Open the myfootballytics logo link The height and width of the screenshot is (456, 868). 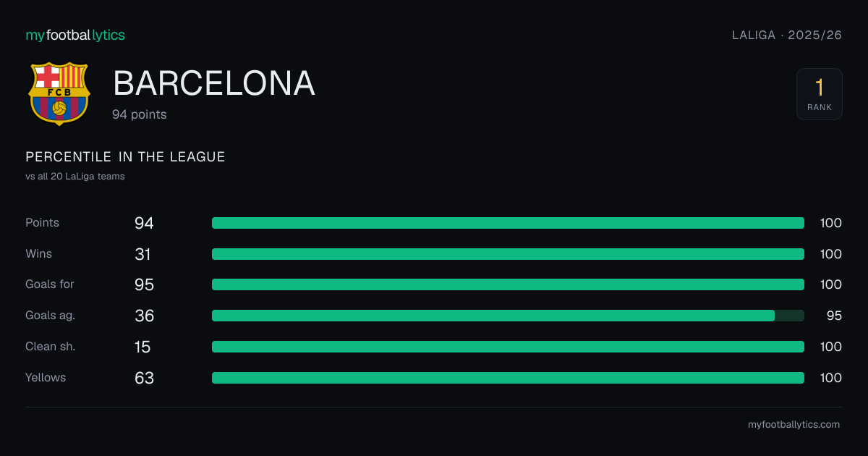(75, 35)
